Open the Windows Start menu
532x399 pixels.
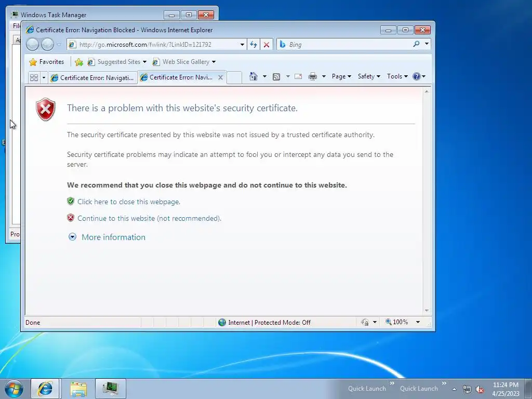pyautogui.click(x=14, y=389)
